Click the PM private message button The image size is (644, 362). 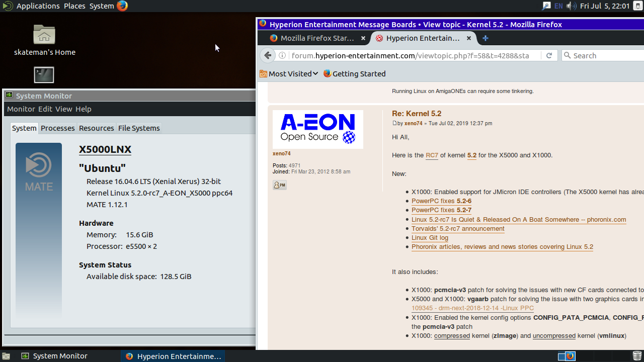click(280, 185)
